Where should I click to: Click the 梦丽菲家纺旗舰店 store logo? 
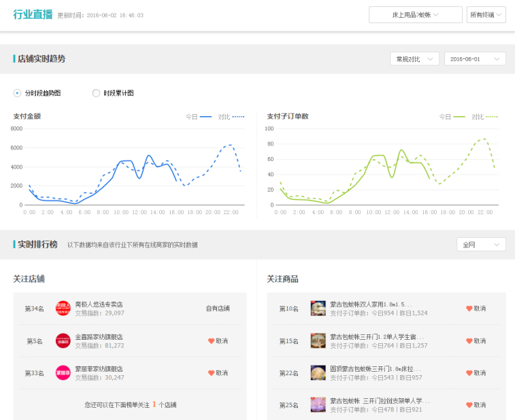pyautogui.click(x=63, y=372)
